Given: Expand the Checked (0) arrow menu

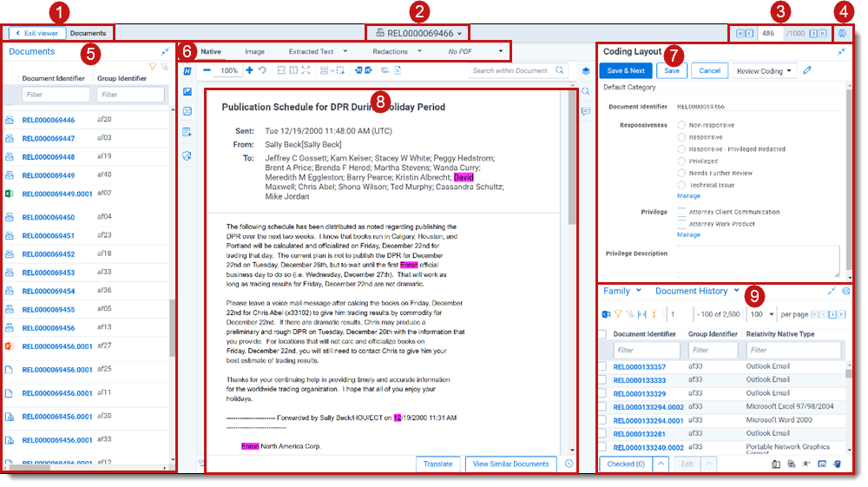Looking at the screenshot, I should (661, 464).
